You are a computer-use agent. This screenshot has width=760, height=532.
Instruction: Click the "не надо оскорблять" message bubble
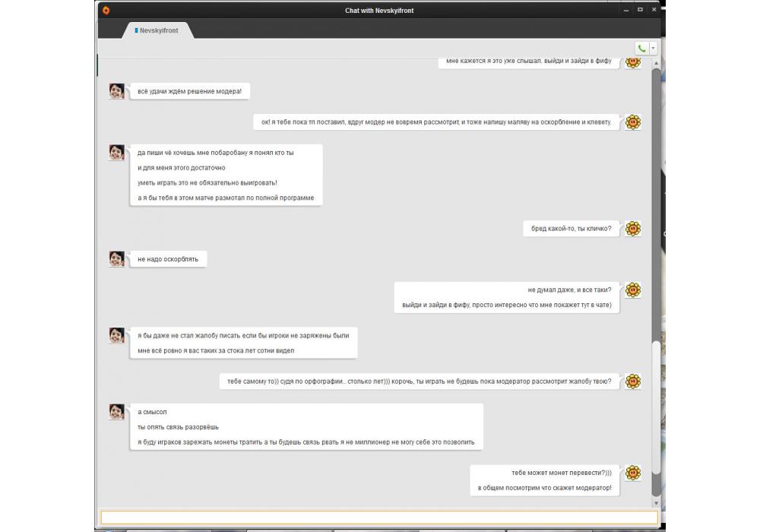click(168, 259)
